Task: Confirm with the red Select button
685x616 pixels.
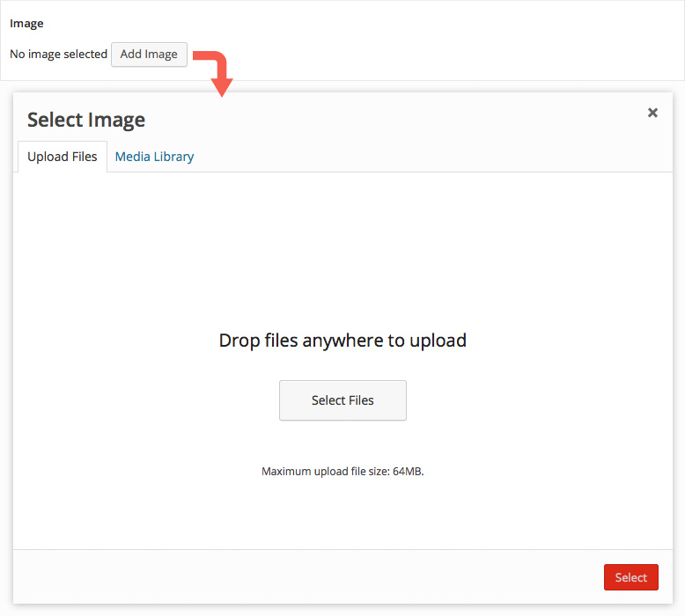Action: (x=630, y=577)
